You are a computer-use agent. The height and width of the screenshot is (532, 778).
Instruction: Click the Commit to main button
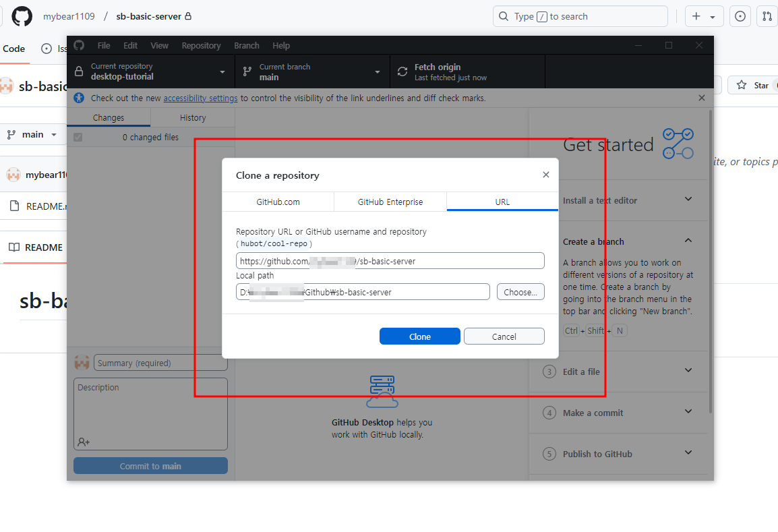[150, 465]
